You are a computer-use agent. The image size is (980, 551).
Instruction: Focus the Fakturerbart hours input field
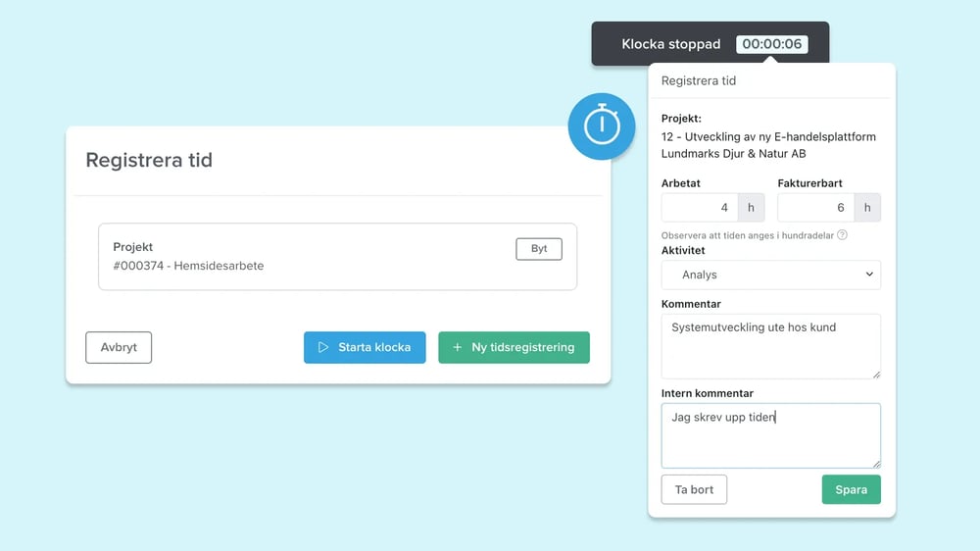(x=815, y=208)
